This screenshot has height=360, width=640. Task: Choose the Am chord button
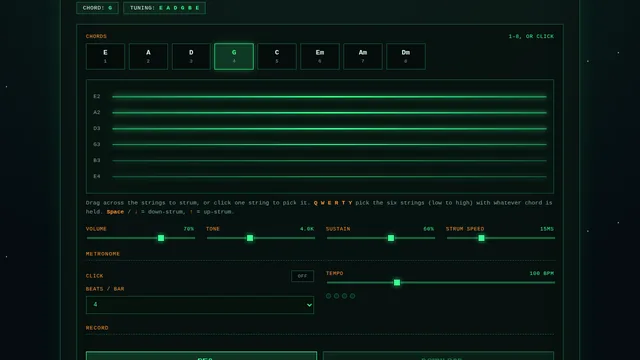pyautogui.click(x=363, y=56)
